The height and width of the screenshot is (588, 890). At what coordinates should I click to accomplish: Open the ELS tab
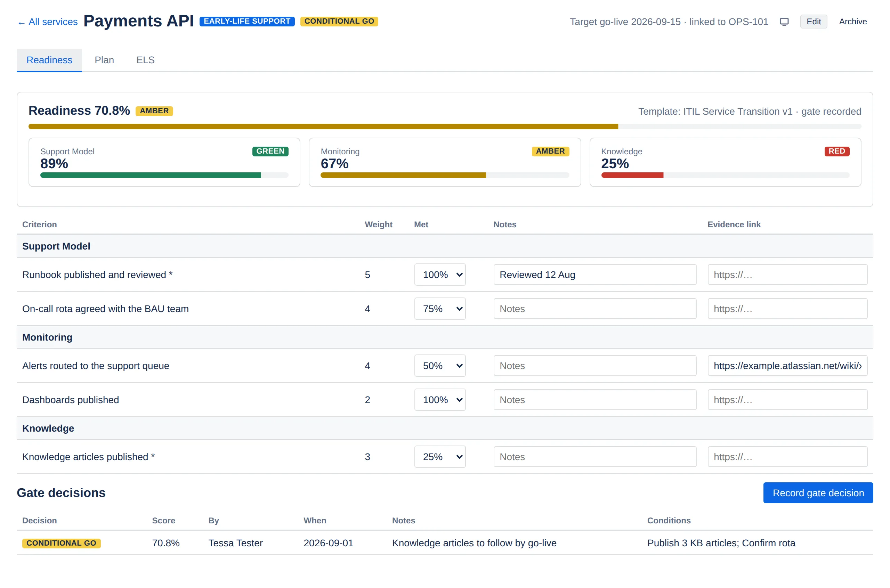(x=146, y=60)
